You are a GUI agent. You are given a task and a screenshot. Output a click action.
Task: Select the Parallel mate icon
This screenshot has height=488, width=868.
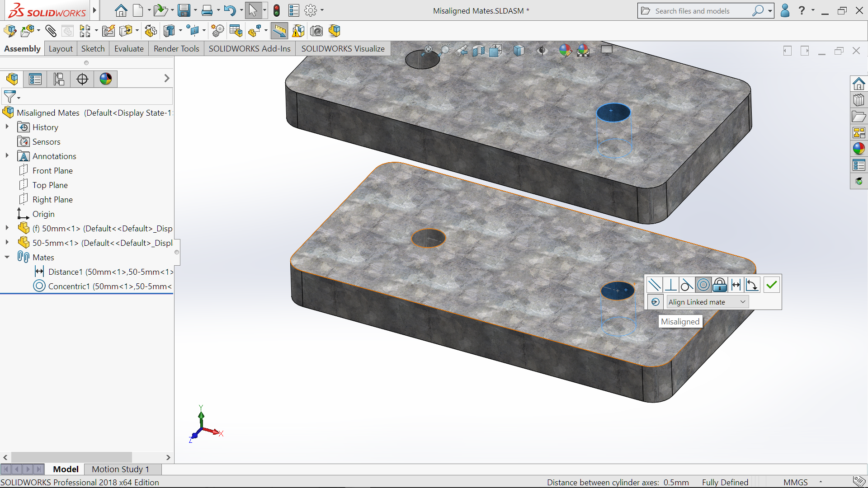coord(654,285)
